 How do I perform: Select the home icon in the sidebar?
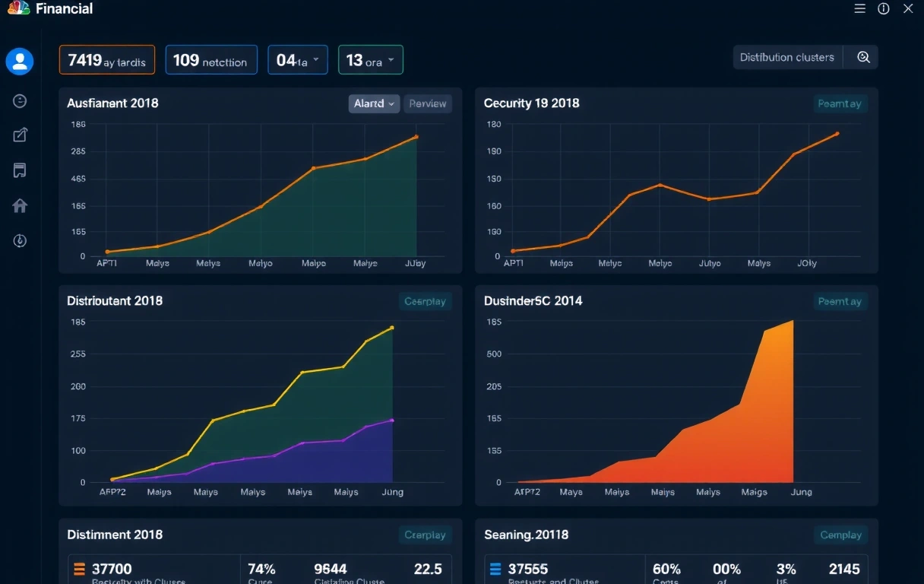19,205
